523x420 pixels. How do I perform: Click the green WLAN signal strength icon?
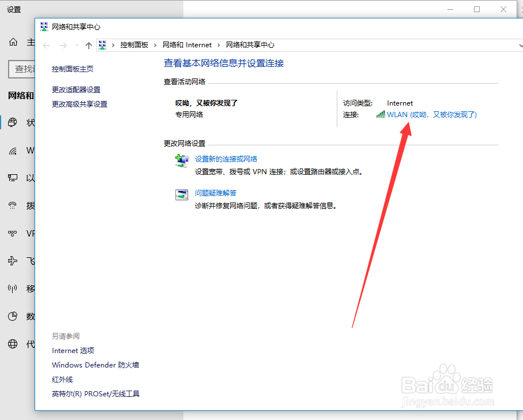point(381,114)
